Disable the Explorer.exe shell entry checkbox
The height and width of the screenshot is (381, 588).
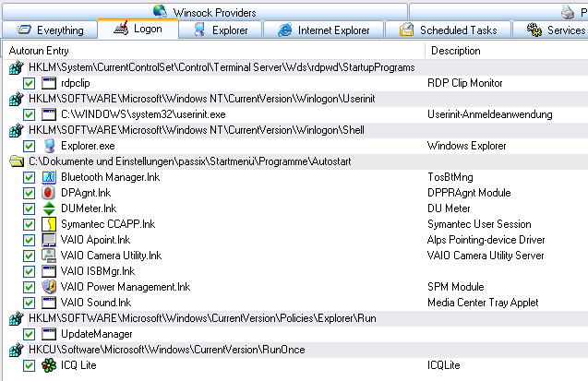pyautogui.click(x=30, y=146)
